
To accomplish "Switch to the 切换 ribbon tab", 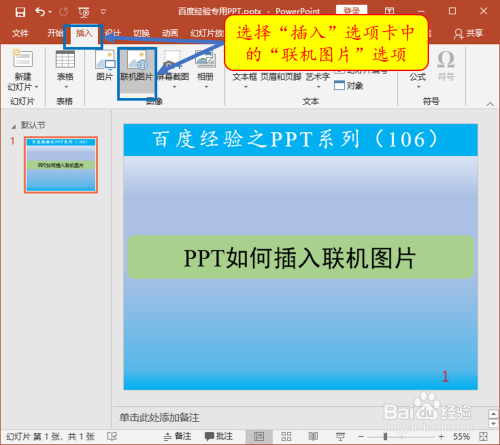I will point(141,33).
